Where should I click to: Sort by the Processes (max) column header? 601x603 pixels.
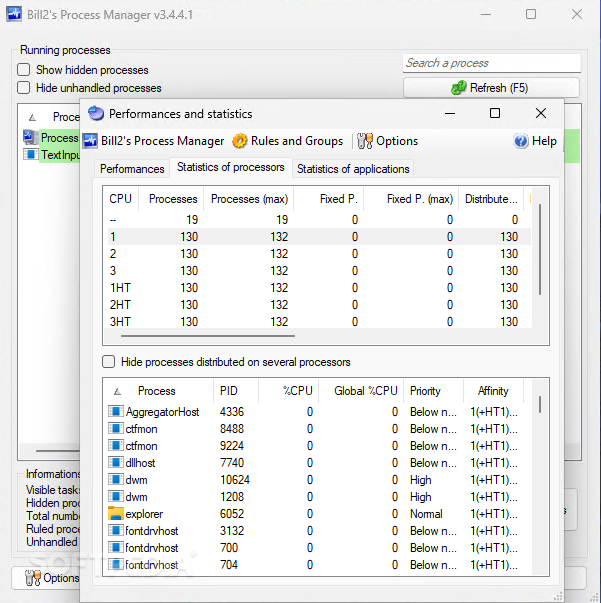pyautogui.click(x=249, y=199)
